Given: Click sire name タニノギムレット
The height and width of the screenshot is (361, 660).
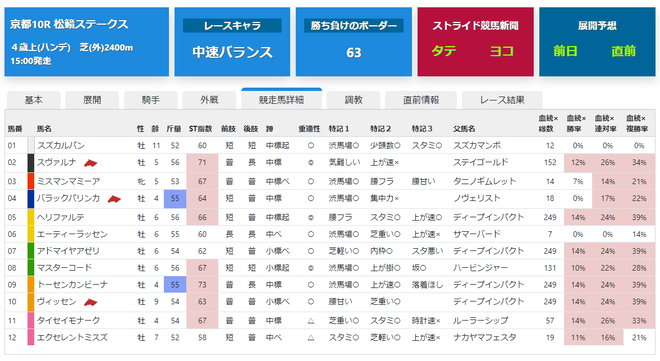Looking at the screenshot, I should [484, 181].
